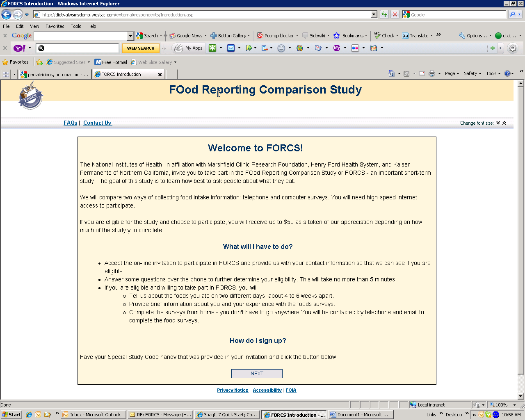Open the FOIA link
Image resolution: width=525 pixels, height=420 pixels.
tap(291, 390)
